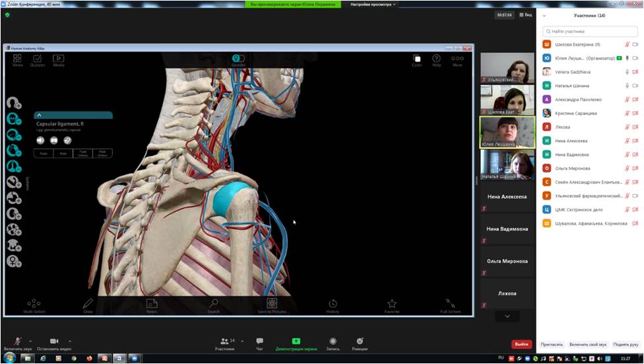
Task: Unmute microphone with Включить звук
Action: tap(17, 342)
